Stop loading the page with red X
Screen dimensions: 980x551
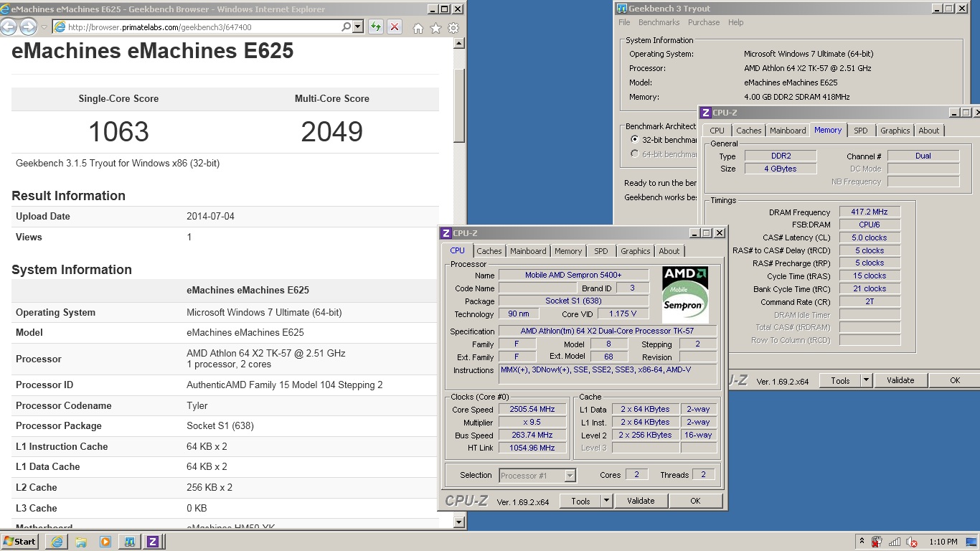click(x=394, y=27)
